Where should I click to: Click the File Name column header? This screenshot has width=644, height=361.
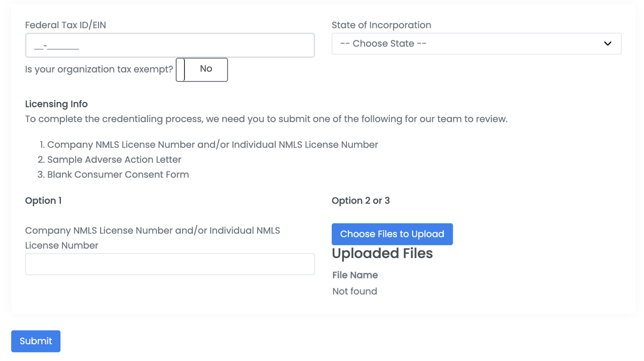pos(355,275)
